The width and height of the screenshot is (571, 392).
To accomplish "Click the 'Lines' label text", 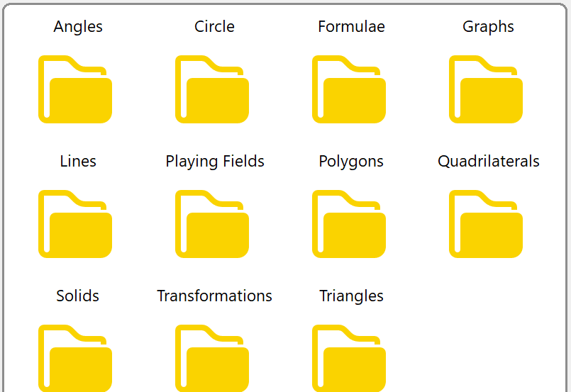I will [78, 161].
